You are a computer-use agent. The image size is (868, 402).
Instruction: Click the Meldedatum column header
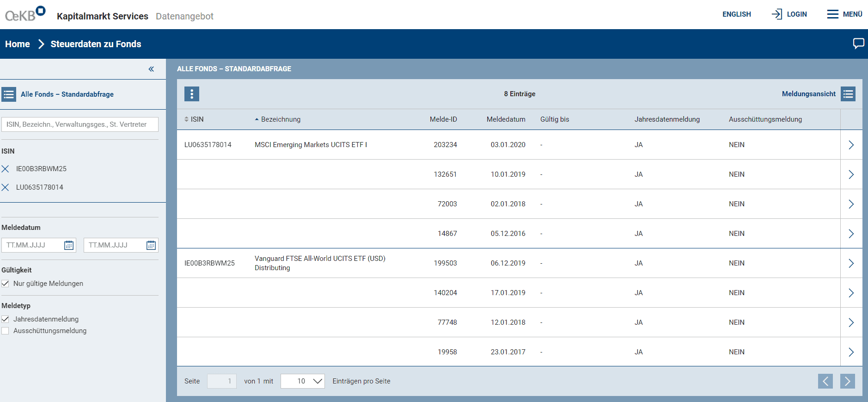pyautogui.click(x=506, y=119)
